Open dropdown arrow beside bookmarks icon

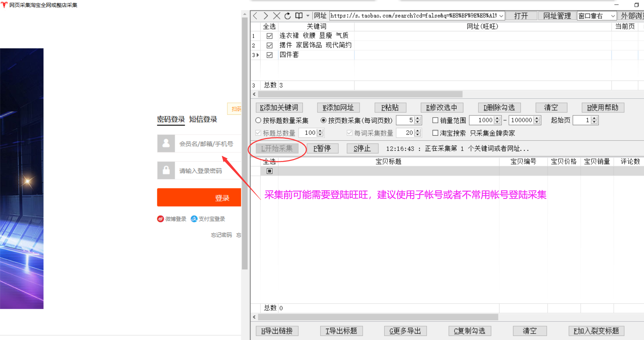pyautogui.click(x=308, y=16)
